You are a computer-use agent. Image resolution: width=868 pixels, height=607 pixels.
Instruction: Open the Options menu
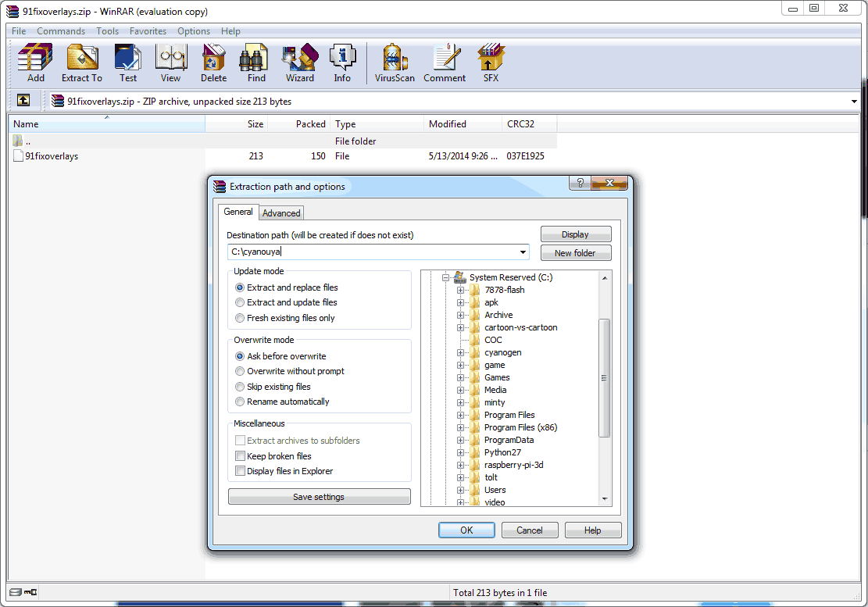(x=194, y=31)
